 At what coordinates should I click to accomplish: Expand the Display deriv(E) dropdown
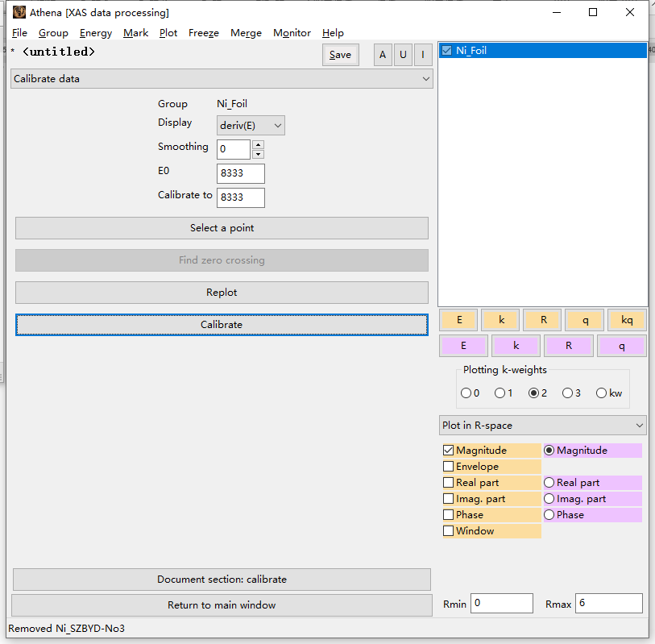tap(251, 126)
